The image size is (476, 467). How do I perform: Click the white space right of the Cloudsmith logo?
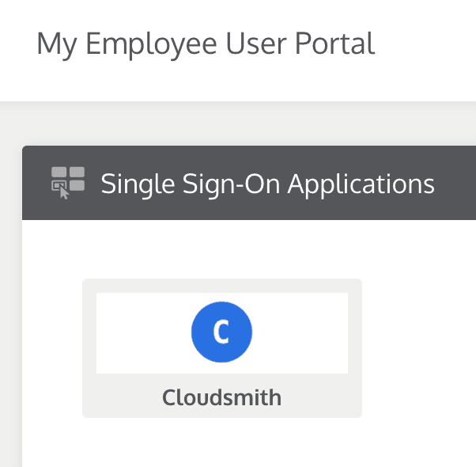pyautogui.click(x=300, y=332)
